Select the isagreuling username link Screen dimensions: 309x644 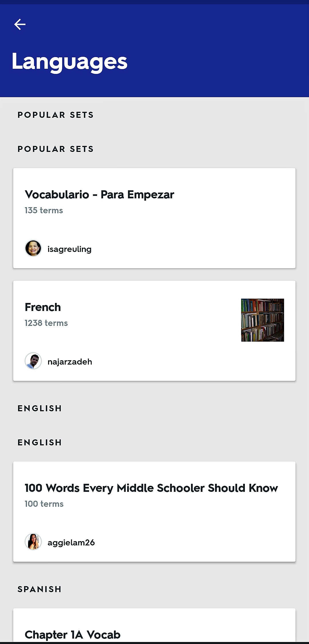(70, 249)
